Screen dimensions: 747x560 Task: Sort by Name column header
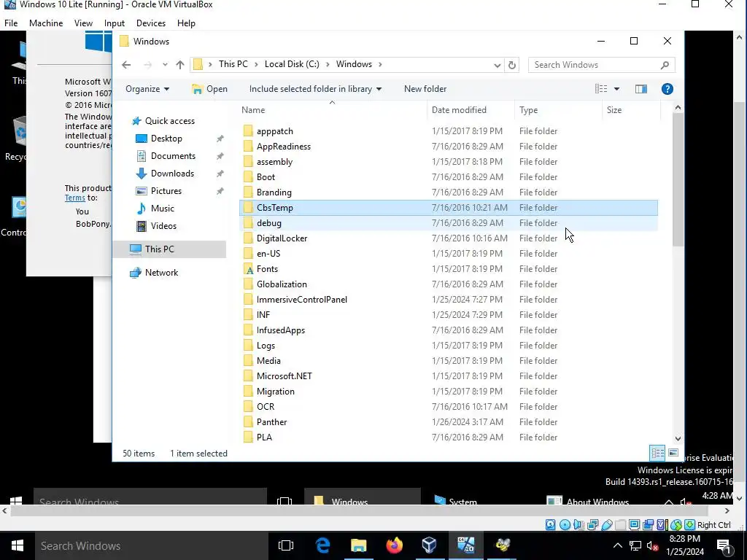pyautogui.click(x=253, y=110)
